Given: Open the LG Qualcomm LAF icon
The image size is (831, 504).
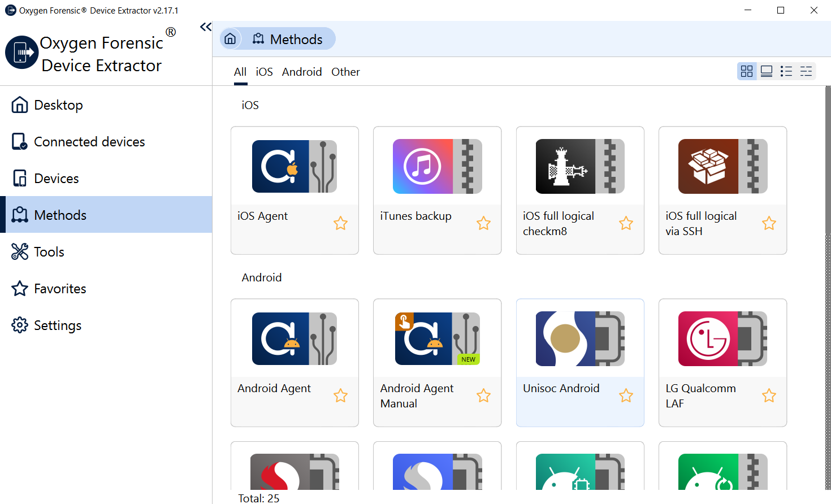Looking at the screenshot, I should point(723,338).
